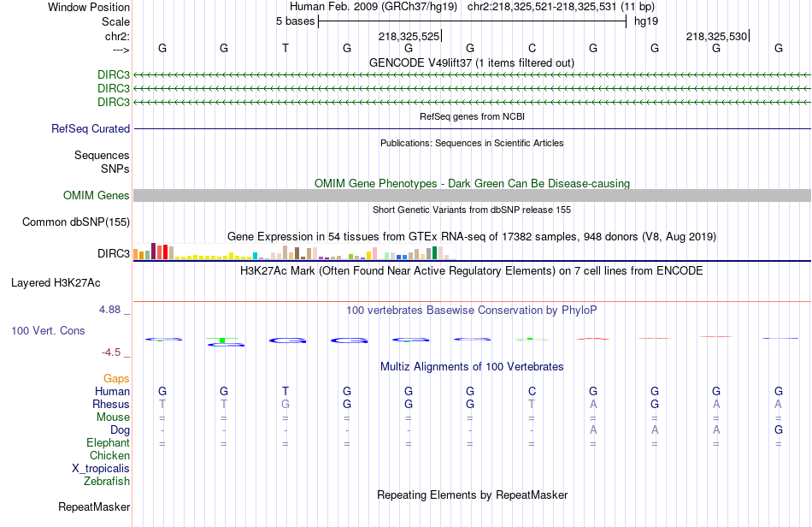Click the cyan GTEx expression bar

tap(255, 256)
